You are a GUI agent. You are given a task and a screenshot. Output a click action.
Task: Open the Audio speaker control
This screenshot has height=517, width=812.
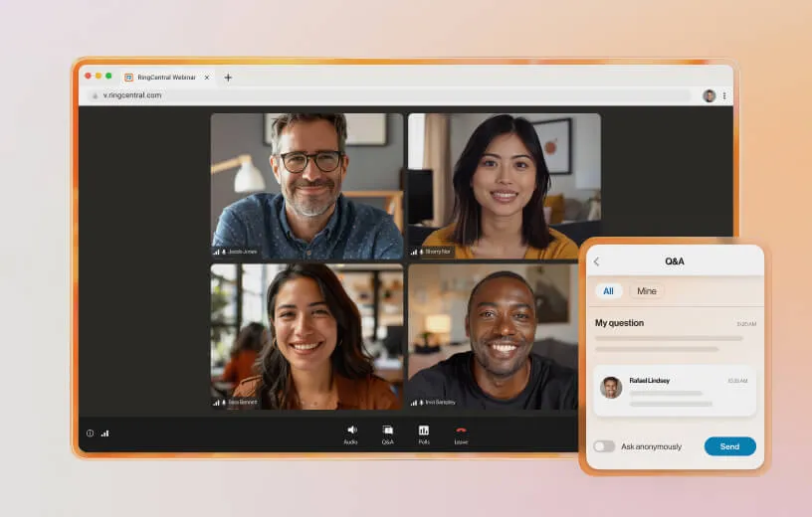(351, 434)
